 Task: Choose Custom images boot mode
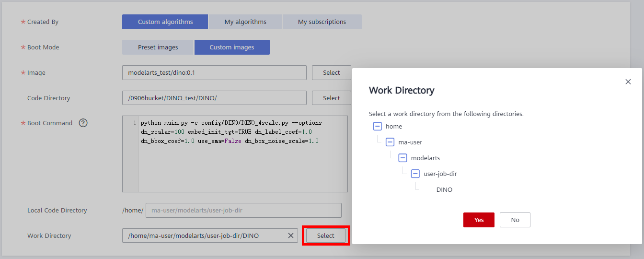coord(232,47)
